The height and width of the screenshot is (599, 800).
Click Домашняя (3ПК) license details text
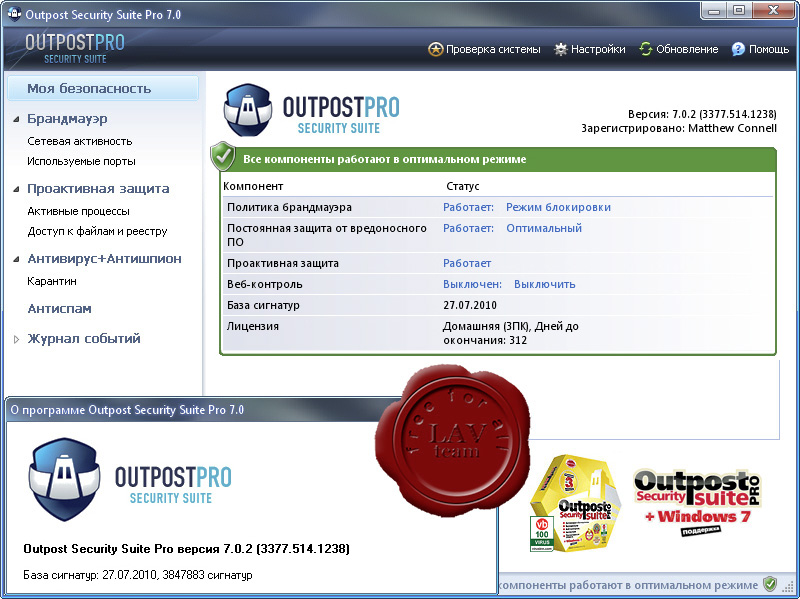510,333
